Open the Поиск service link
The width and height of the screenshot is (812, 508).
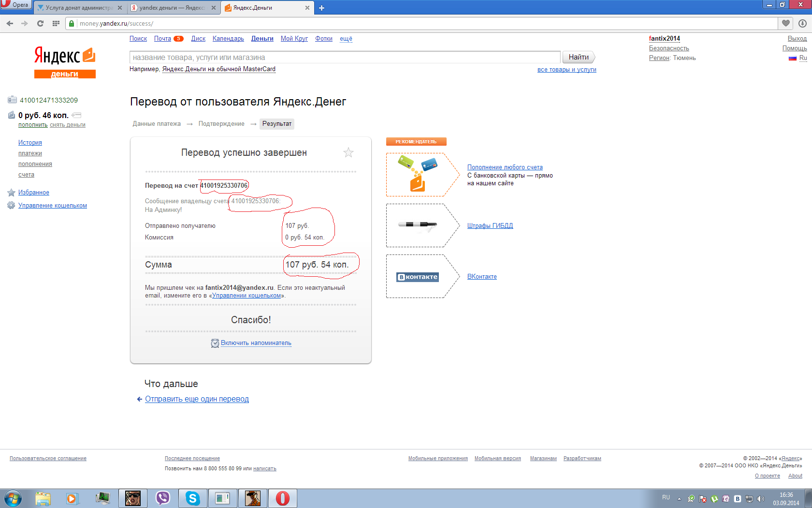pyautogui.click(x=138, y=39)
